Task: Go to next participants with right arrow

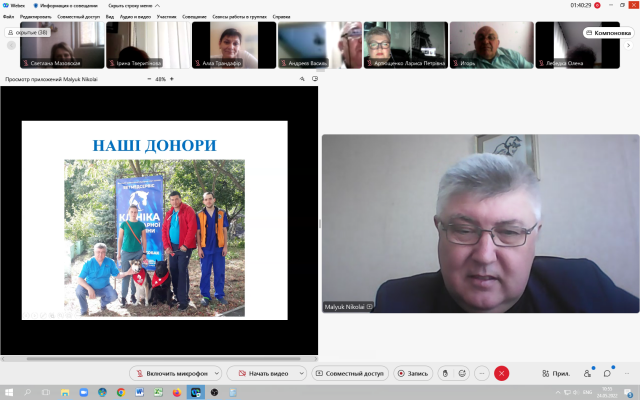Action: pyautogui.click(x=629, y=45)
